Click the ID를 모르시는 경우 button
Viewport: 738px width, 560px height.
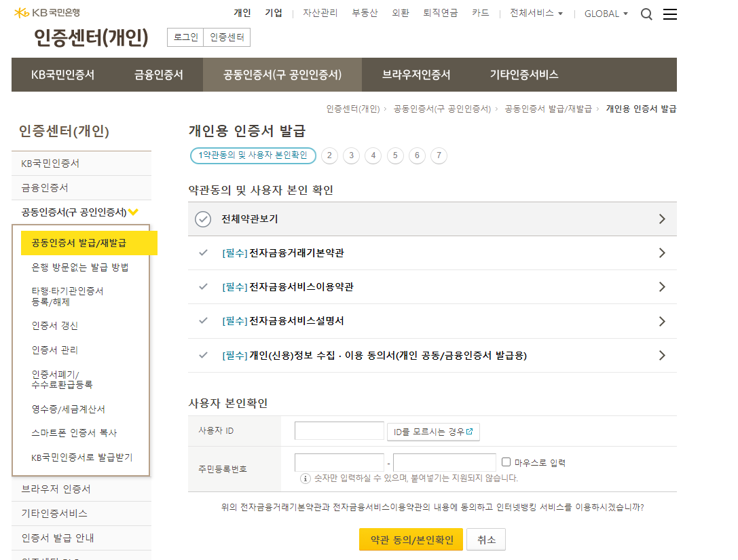433,432
